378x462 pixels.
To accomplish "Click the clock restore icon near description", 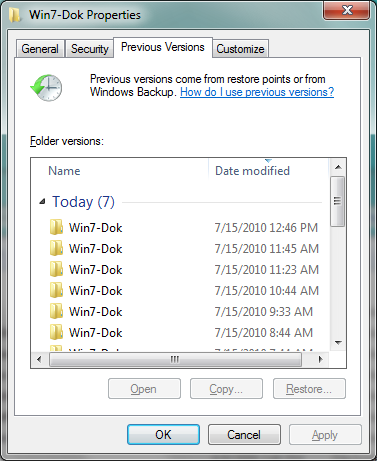I will click(46, 88).
